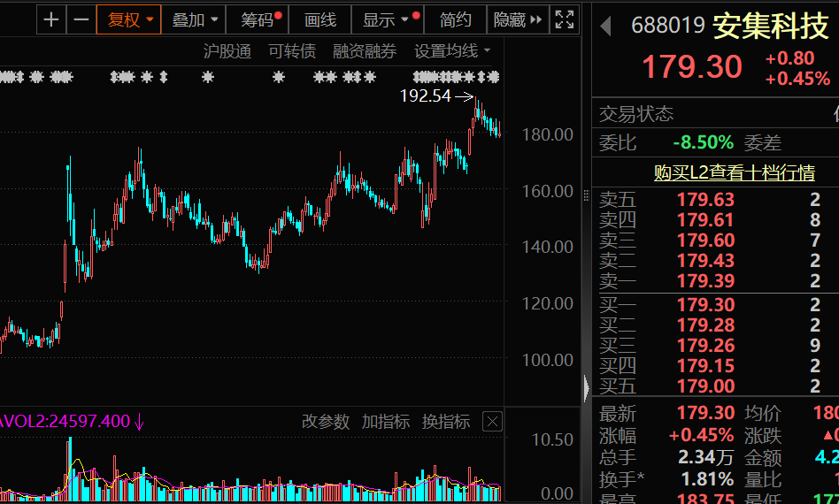Image resolution: width=839 pixels, height=504 pixels.
Task: Open the 复权 dropdown
Action: 130,19
